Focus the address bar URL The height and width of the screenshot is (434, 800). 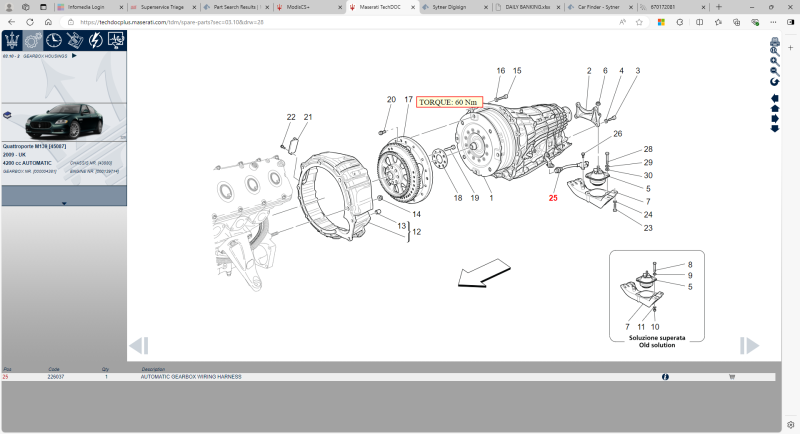click(171, 22)
